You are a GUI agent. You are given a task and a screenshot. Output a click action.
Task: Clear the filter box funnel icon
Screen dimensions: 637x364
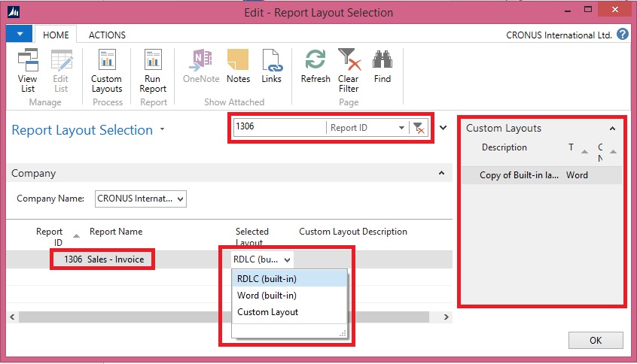418,128
